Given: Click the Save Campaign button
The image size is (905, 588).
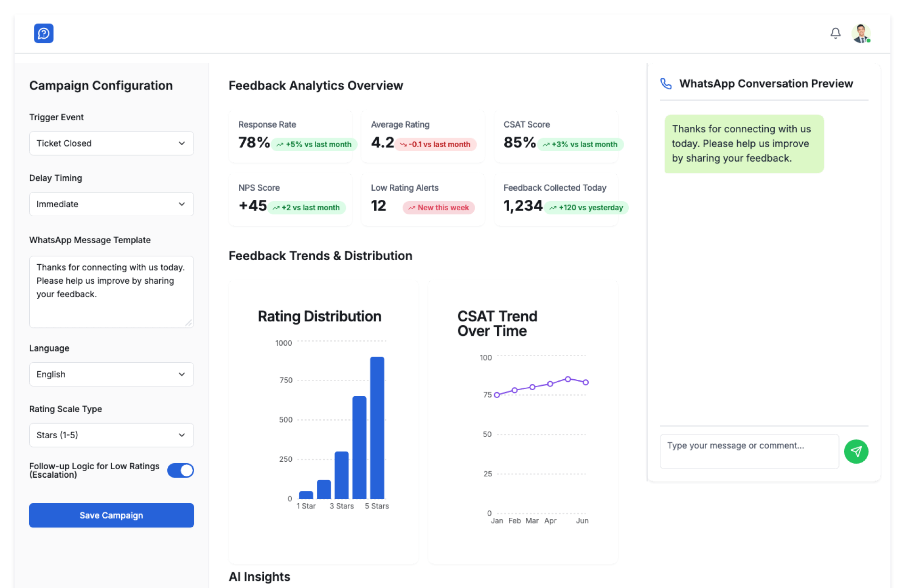Looking at the screenshot, I should pos(111,515).
